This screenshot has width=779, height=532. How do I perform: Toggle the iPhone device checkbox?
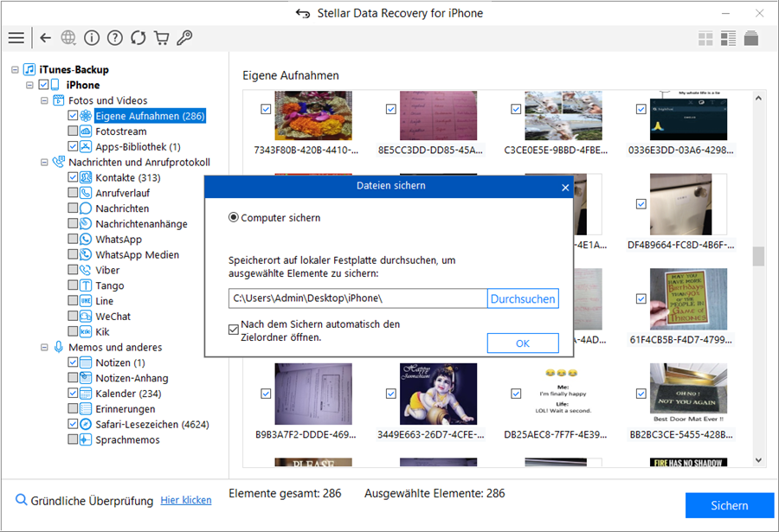[x=44, y=85]
